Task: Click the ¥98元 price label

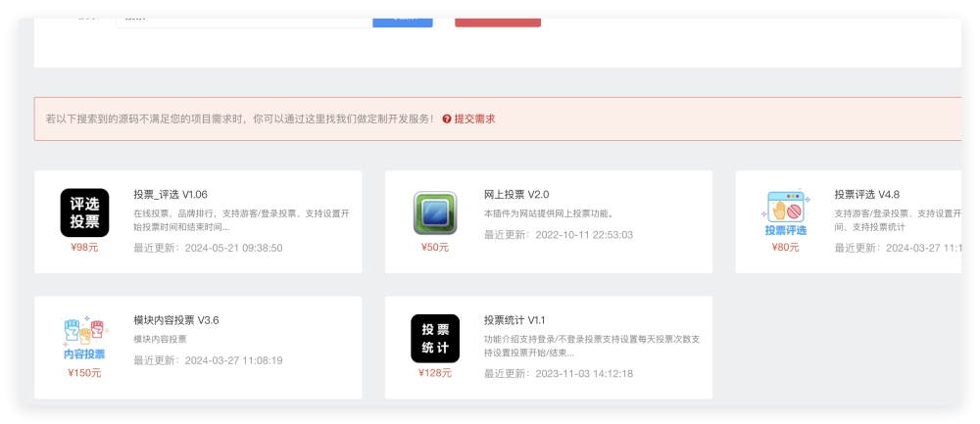Action: (84, 248)
